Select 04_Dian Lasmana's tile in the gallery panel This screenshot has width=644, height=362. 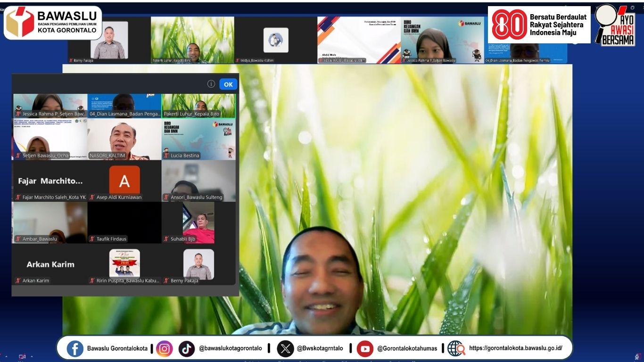124,106
